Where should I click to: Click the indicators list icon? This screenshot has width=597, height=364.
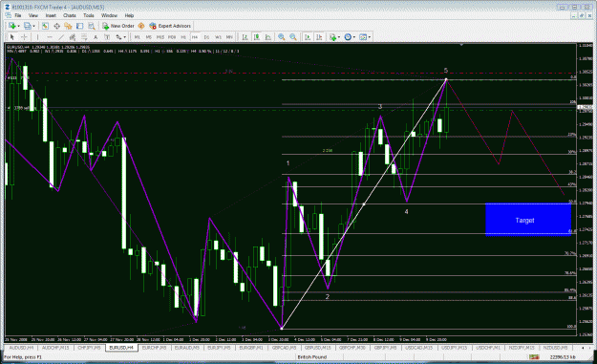pos(333,37)
